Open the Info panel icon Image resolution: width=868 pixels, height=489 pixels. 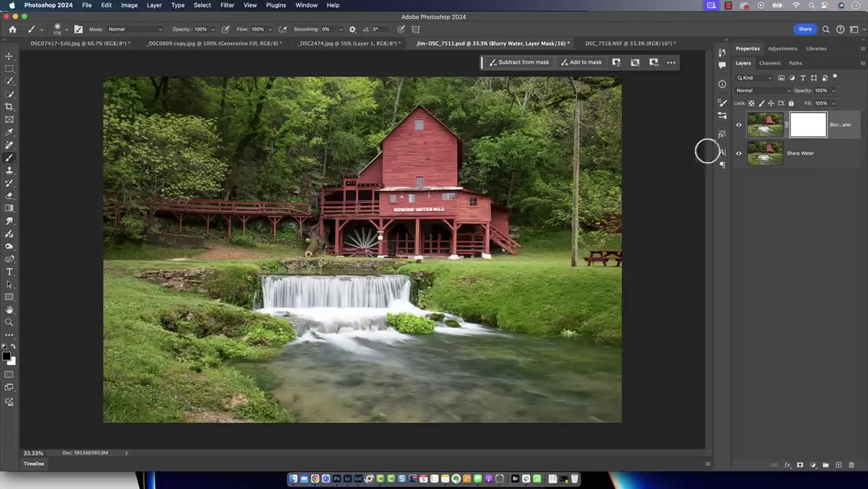(x=722, y=84)
